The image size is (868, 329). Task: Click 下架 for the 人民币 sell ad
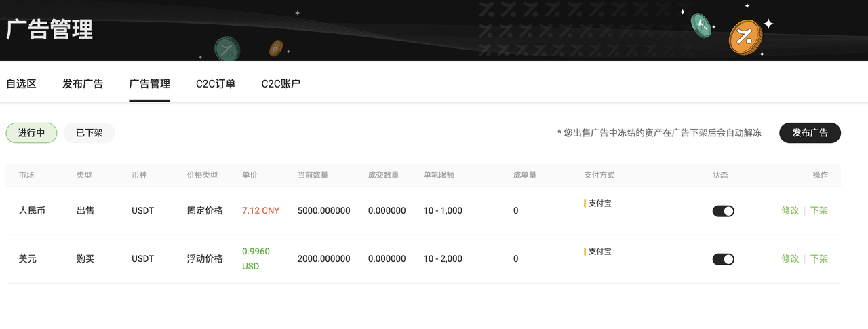pyautogui.click(x=819, y=211)
